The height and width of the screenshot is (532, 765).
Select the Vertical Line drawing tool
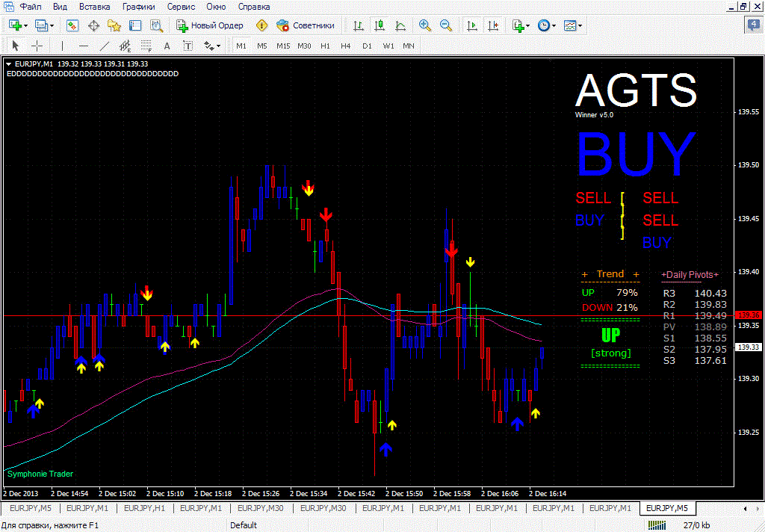[63, 46]
